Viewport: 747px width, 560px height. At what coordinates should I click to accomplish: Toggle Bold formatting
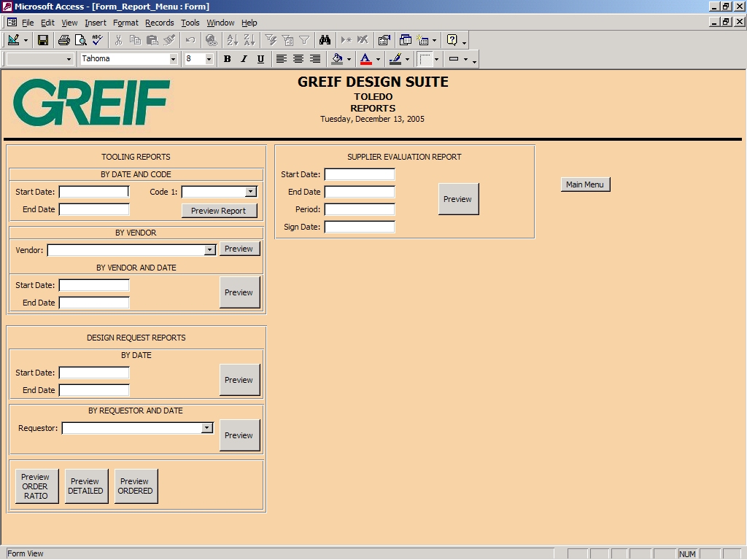click(x=228, y=59)
